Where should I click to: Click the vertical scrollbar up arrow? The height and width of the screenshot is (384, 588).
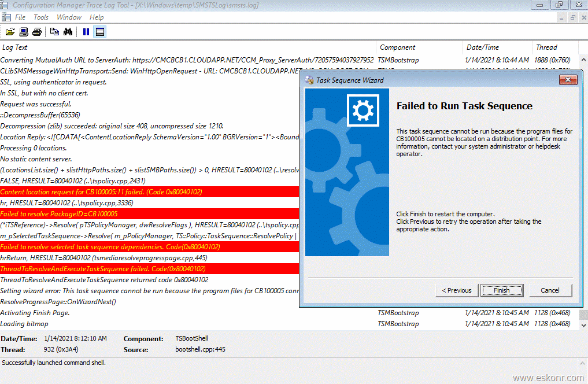583,58
